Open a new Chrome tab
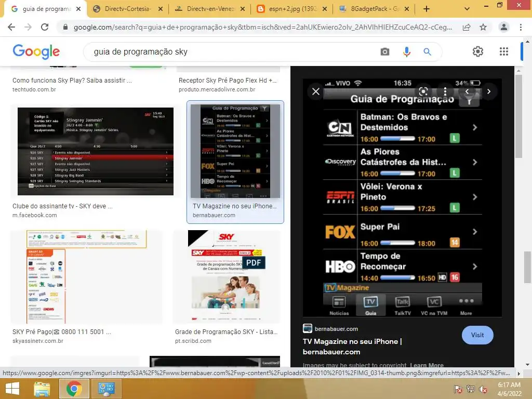Viewport: 532px width, 399px height. coord(427,9)
